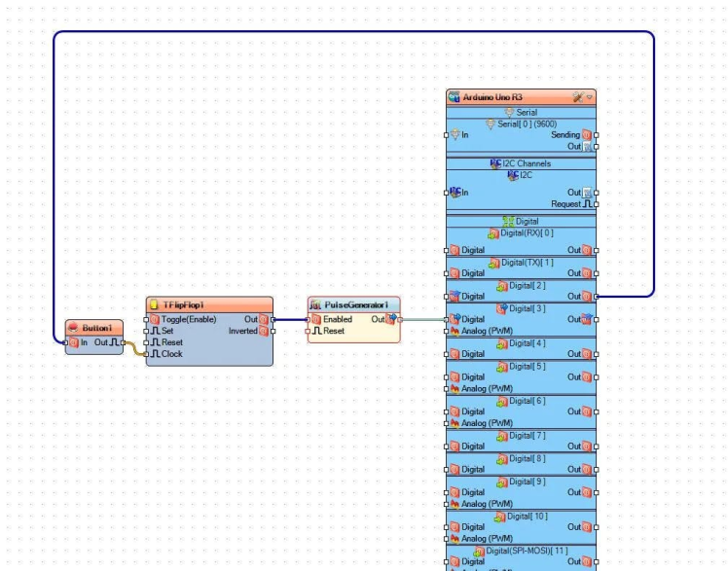This screenshot has width=728, height=571.
Task: Expand the Arduino Uno R3 header dropdown arrow
Action: [590, 97]
